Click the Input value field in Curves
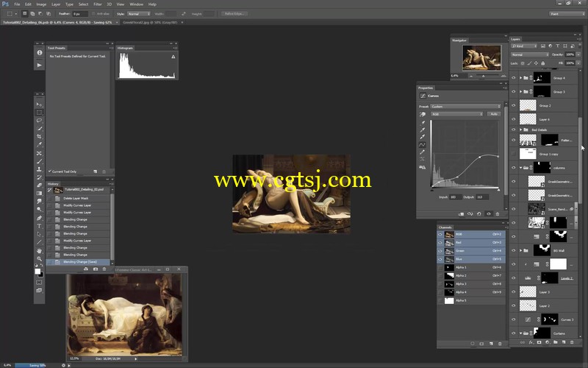588x368 pixels. coord(455,197)
